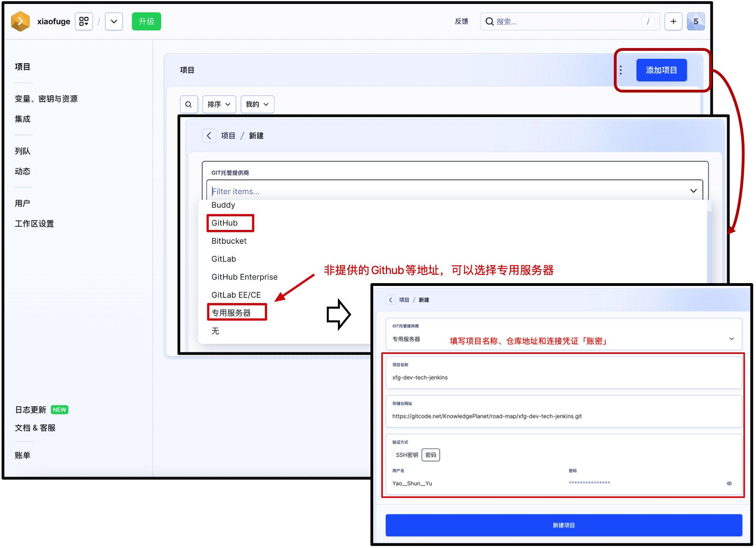Select 项目 in the left sidebar
The width and height of the screenshot is (756, 548).
click(23, 67)
